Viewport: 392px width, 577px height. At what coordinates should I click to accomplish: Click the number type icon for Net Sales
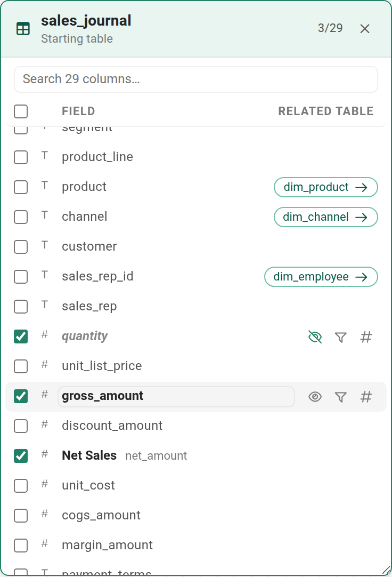pos(44,454)
